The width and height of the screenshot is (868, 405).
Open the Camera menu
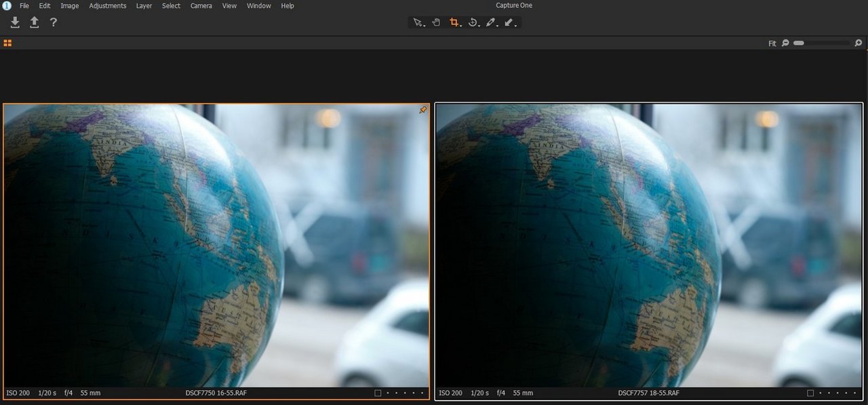pos(201,5)
